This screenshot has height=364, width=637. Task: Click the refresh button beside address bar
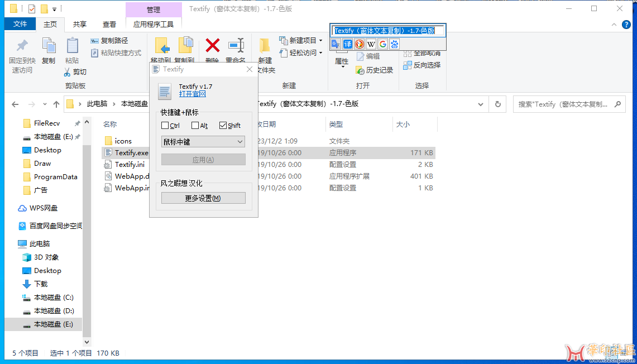coord(497,104)
